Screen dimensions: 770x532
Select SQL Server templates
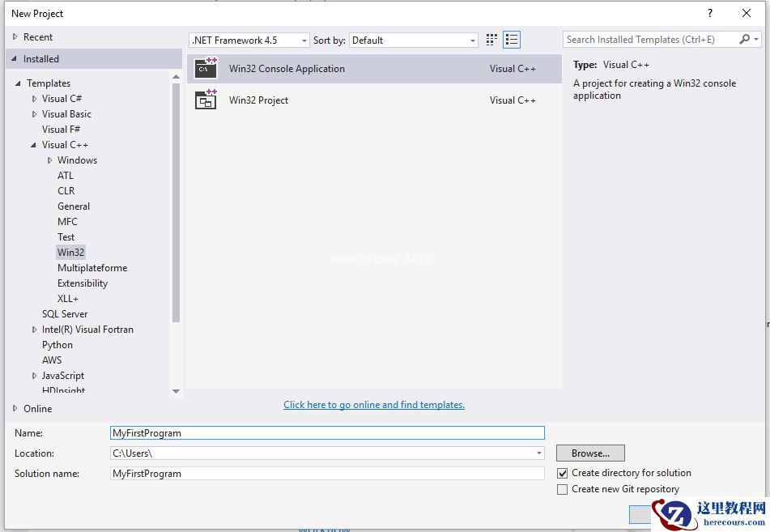pyautogui.click(x=64, y=314)
